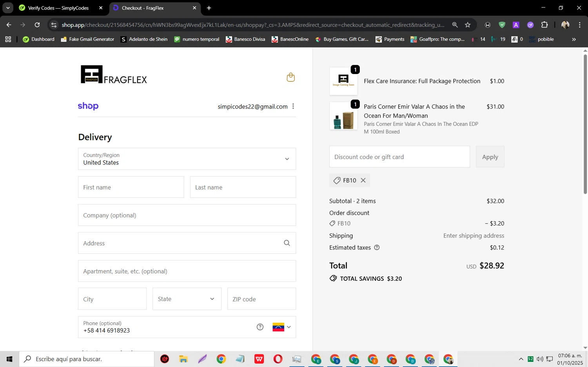Open the tab search dropdown arrow
588x367 pixels.
coord(8,8)
